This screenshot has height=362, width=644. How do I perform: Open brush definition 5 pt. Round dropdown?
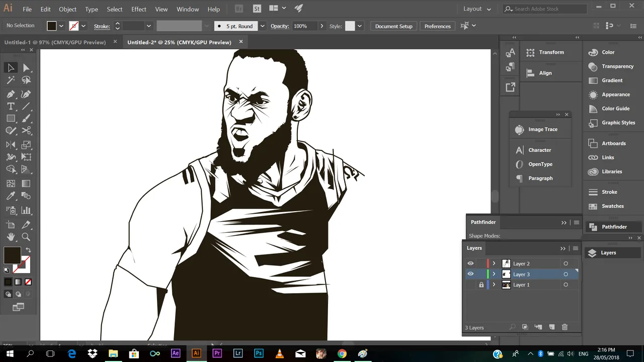pos(262,26)
